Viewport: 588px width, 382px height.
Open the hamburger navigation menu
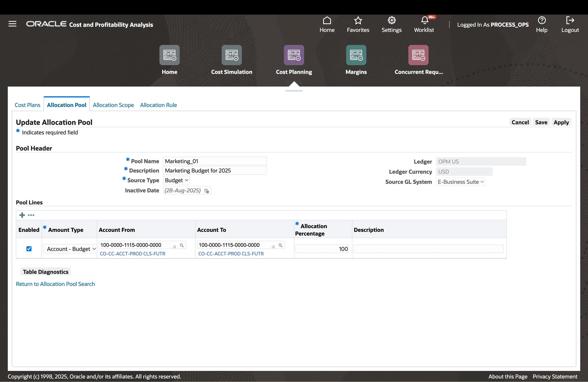point(12,24)
